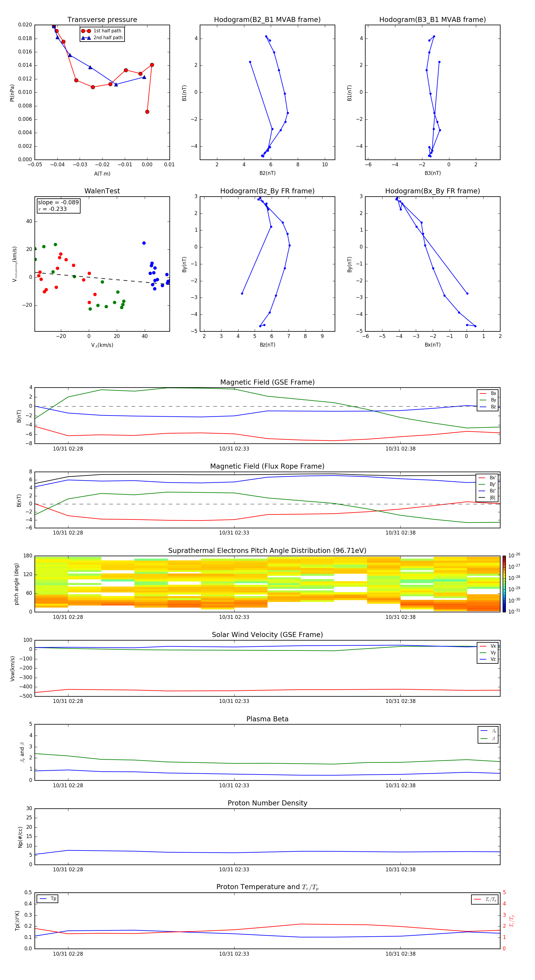
Task: Click the 'slope = -0.089' annotation
Action: pos(58,203)
